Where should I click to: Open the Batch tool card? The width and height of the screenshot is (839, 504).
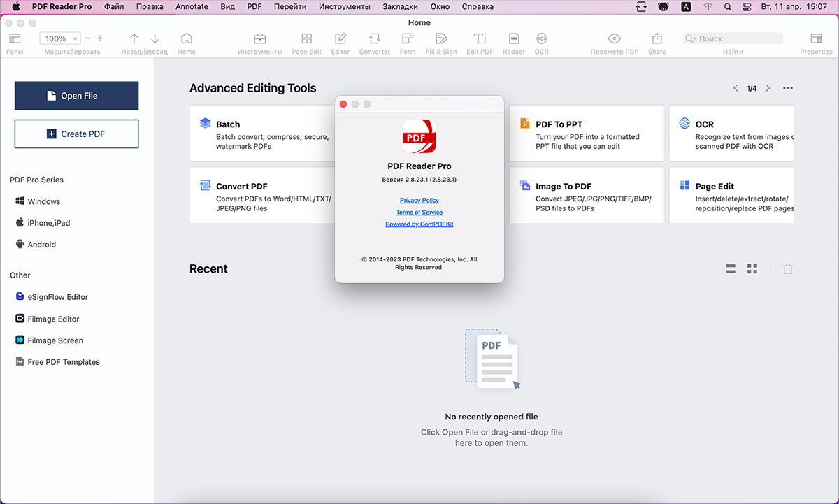pos(262,133)
